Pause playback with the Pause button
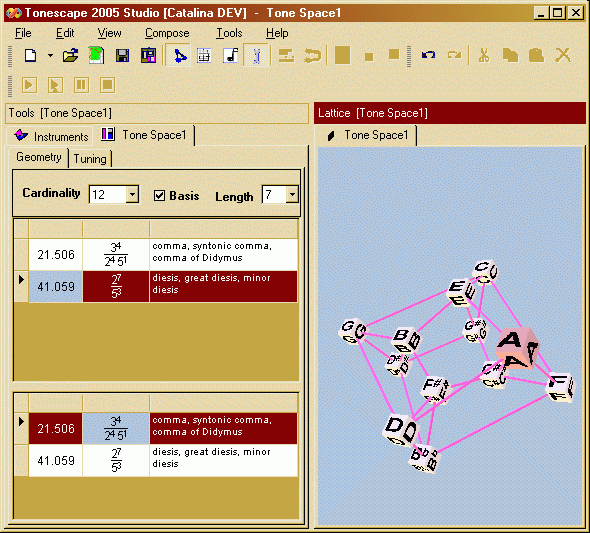 (x=81, y=85)
